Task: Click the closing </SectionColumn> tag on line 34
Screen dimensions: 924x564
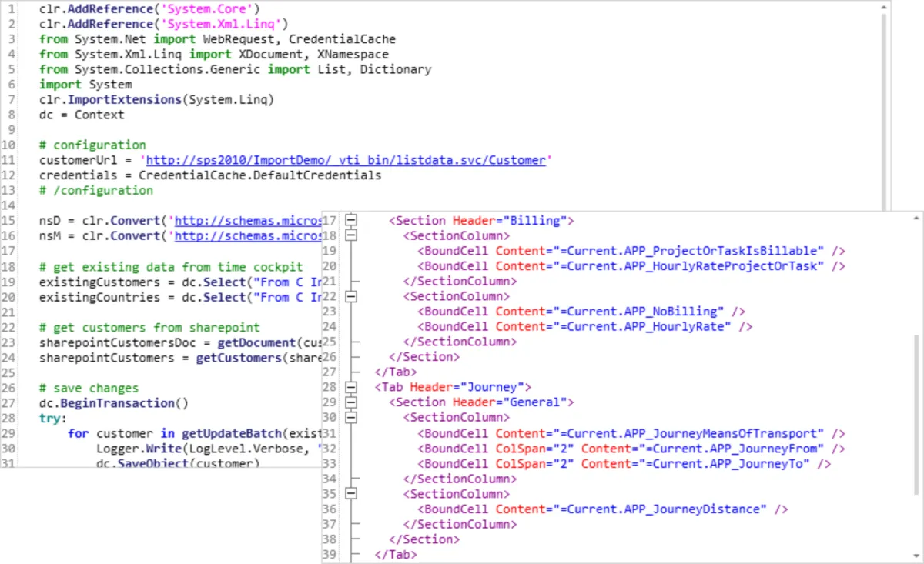Action: click(x=460, y=479)
